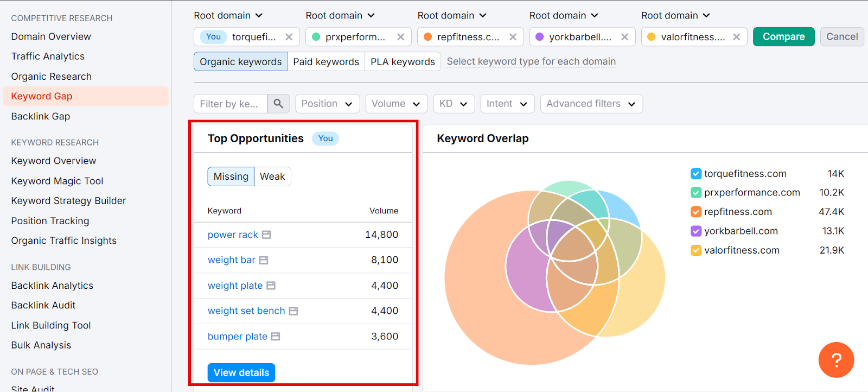Switch Top Opportunities to Missing
Image resolution: width=868 pixels, height=392 pixels.
(x=231, y=176)
